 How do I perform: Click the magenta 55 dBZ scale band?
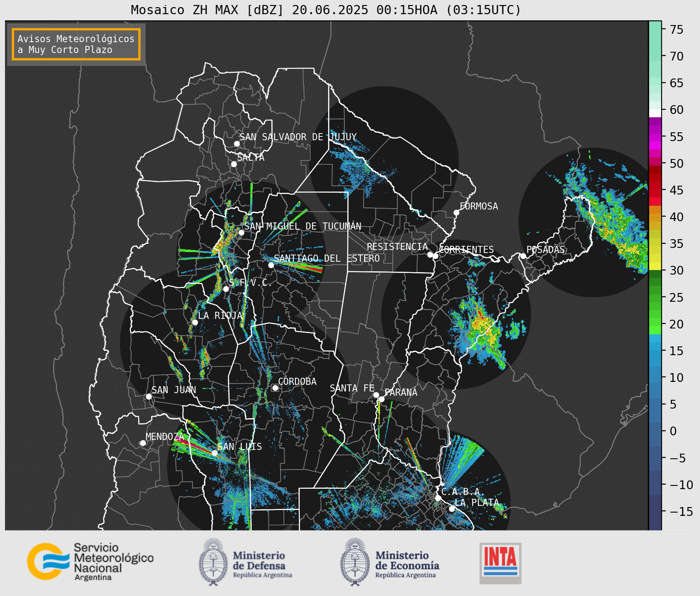tap(655, 137)
